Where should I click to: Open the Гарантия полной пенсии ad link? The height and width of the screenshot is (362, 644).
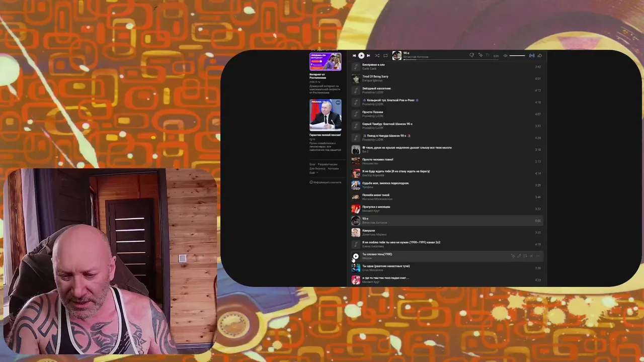click(325, 135)
